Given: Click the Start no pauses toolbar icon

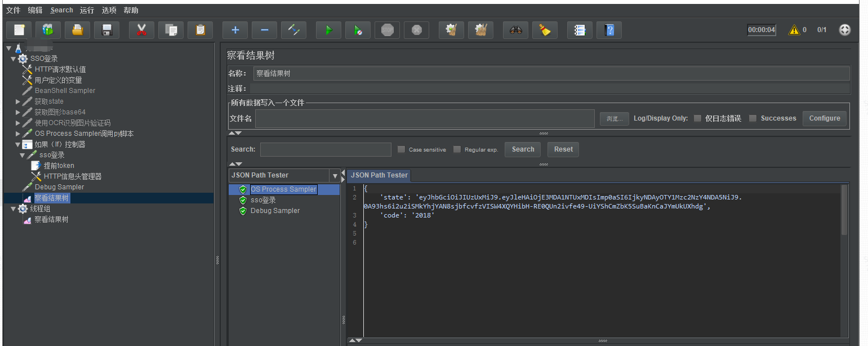Looking at the screenshot, I should coord(358,30).
